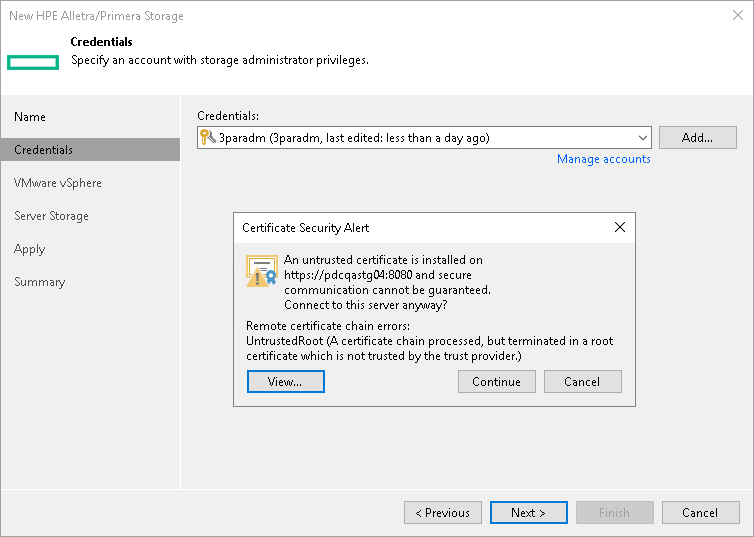Screen dimensions: 754x537
Task: Click the 'Remote certificate chain errors:' text
Action: point(328,326)
